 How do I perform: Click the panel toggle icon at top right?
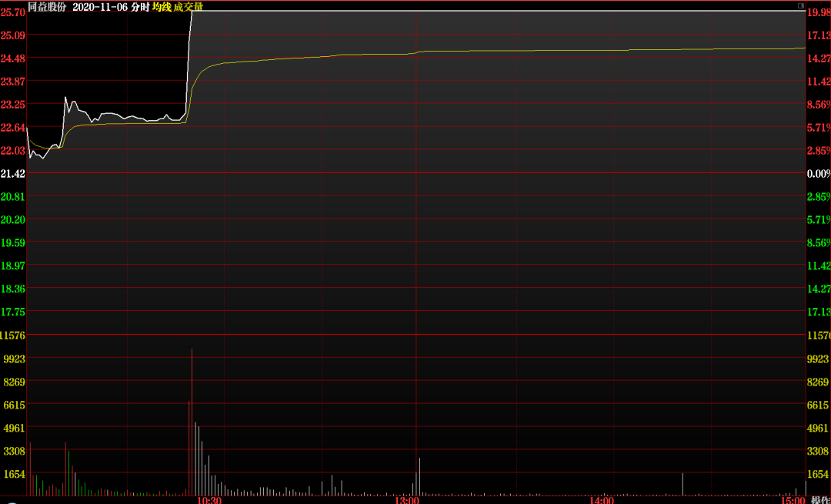[x=800, y=6]
